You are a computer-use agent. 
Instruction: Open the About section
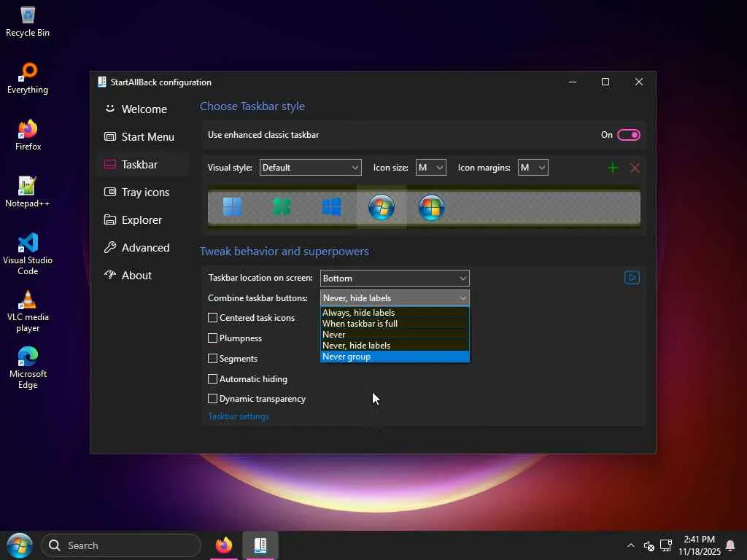pos(144,275)
